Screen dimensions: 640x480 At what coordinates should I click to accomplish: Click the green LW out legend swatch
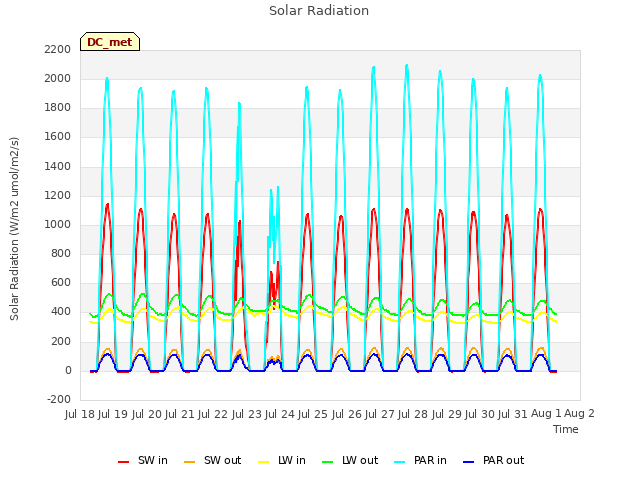tap(328, 462)
